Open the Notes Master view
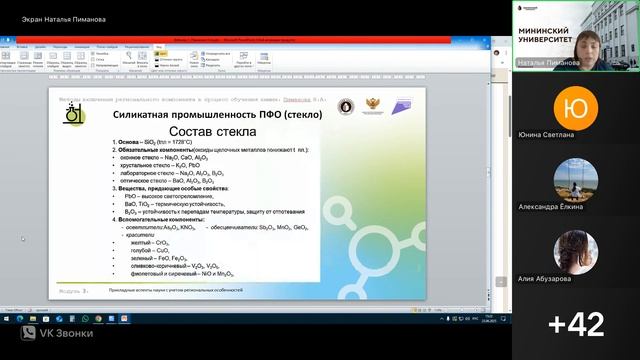 click(81, 59)
